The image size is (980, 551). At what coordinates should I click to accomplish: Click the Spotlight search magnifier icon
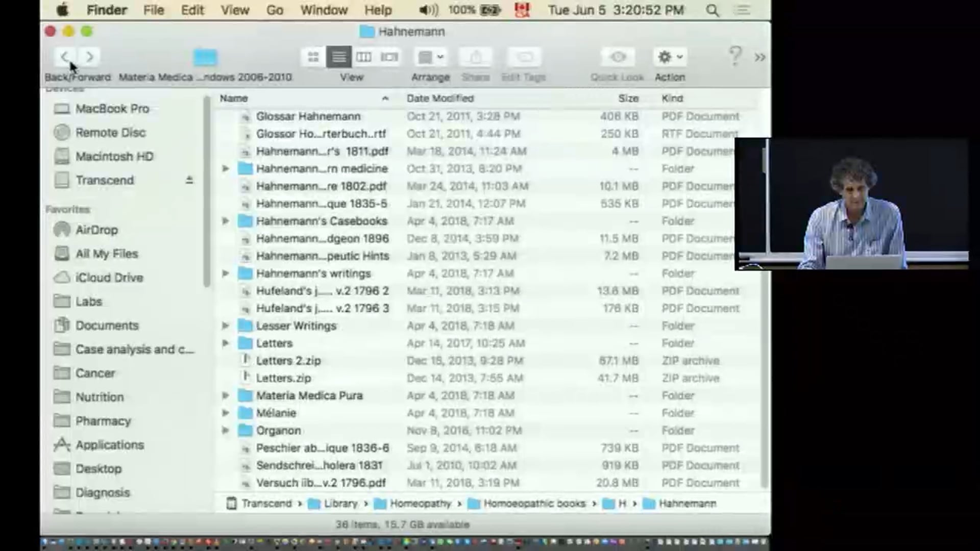(713, 10)
